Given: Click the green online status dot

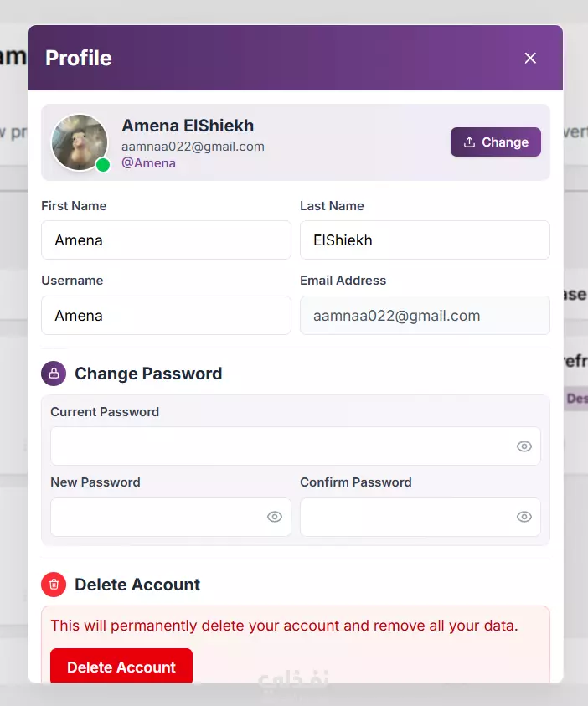Looking at the screenshot, I should 103,165.
